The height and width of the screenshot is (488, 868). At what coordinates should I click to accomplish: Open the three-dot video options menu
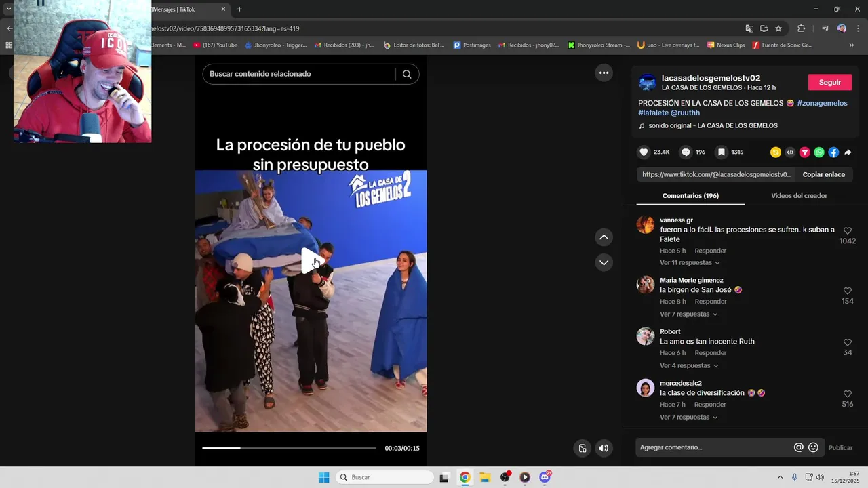coord(604,73)
